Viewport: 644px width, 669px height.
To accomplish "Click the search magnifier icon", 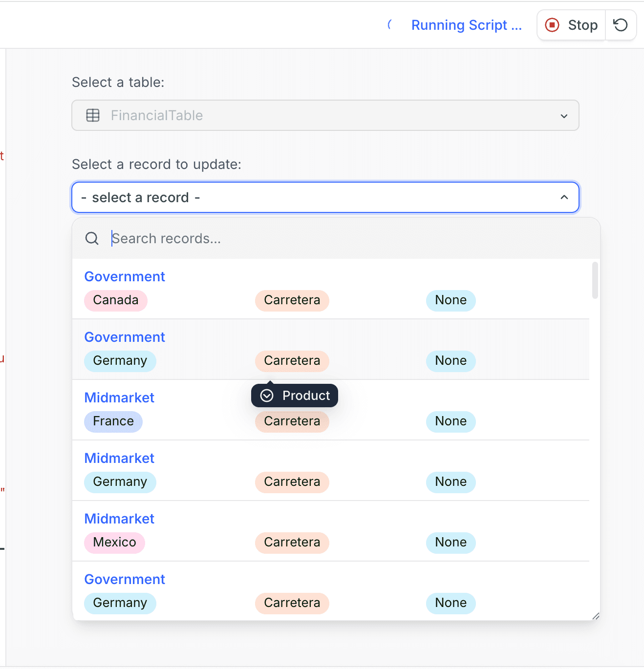I will pos(92,238).
